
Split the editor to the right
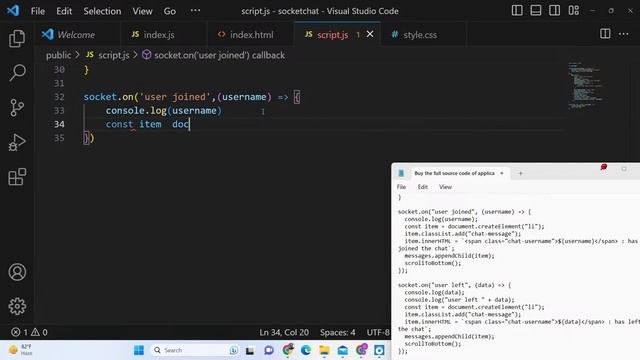click(605, 34)
